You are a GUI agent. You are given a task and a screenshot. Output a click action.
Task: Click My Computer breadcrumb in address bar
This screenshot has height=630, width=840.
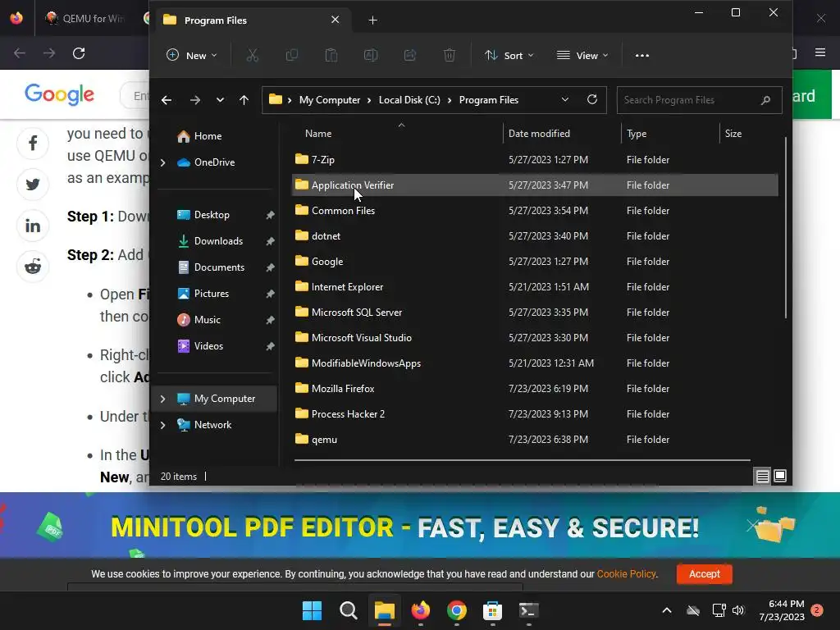tap(330, 100)
